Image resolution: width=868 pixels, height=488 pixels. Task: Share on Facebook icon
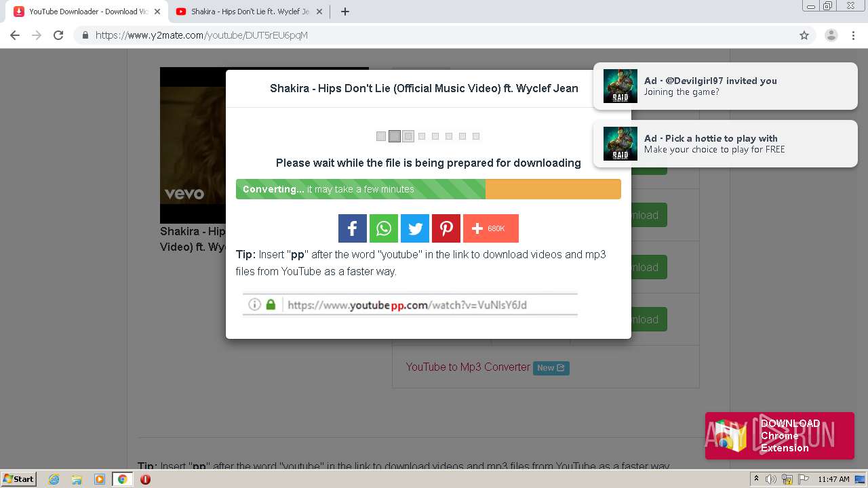point(353,228)
